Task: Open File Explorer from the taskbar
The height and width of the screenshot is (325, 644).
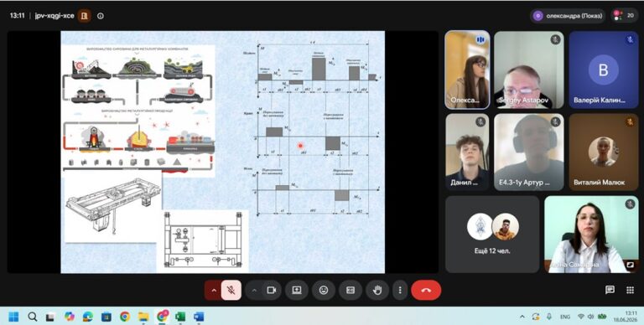Action: 143,317
